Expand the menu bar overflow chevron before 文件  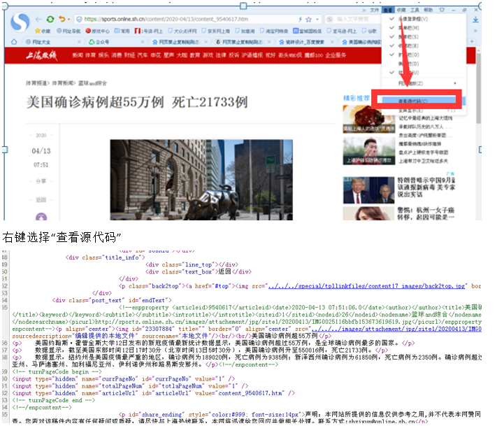(x=364, y=10)
